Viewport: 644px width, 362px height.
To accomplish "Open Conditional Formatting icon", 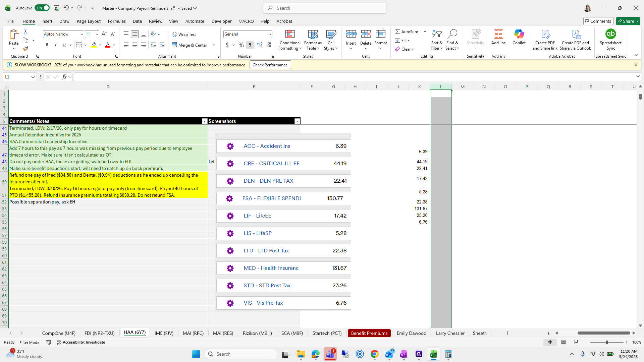I will 290,34.
